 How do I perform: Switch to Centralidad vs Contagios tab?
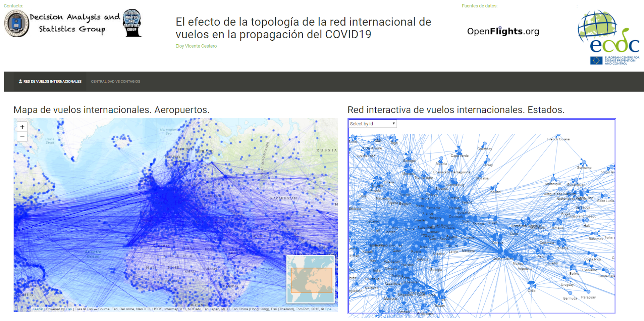click(x=115, y=82)
